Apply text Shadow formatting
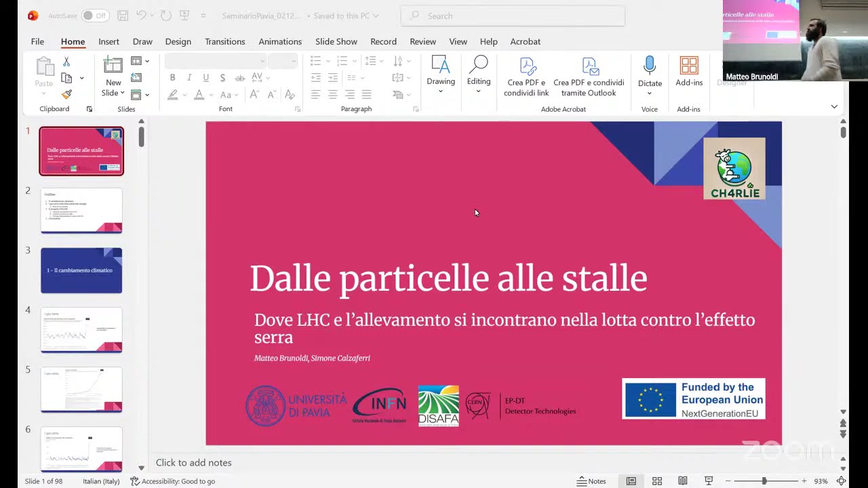Screen dimensions: 868x488 [222, 78]
